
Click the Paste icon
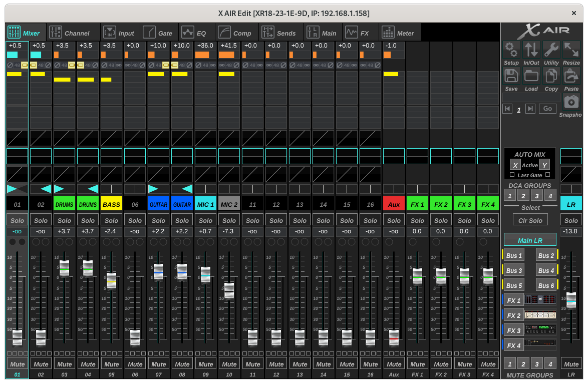pyautogui.click(x=571, y=76)
